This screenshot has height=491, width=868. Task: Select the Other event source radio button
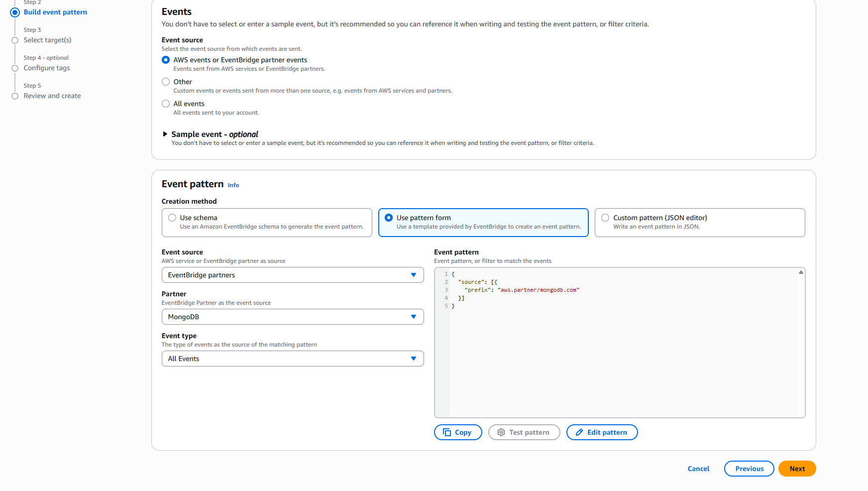166,82
